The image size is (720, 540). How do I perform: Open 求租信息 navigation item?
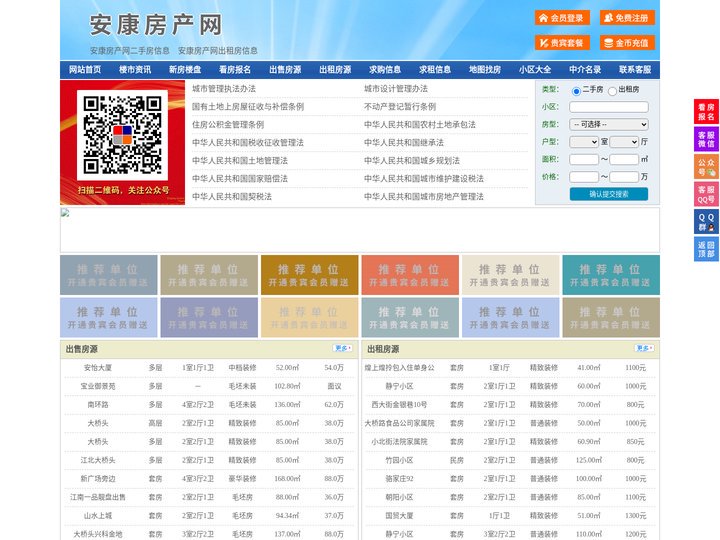[435, 69]
